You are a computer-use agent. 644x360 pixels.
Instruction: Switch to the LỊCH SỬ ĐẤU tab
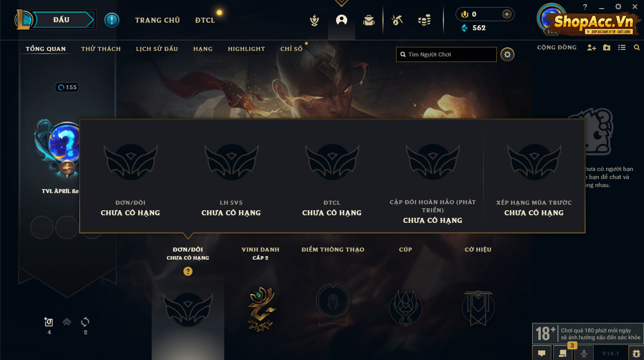coord(157,49)
